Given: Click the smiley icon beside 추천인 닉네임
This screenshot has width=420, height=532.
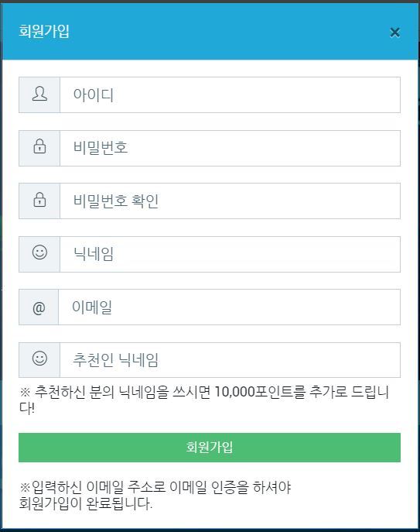Looking at the screenshot, I should click(39, 359).
